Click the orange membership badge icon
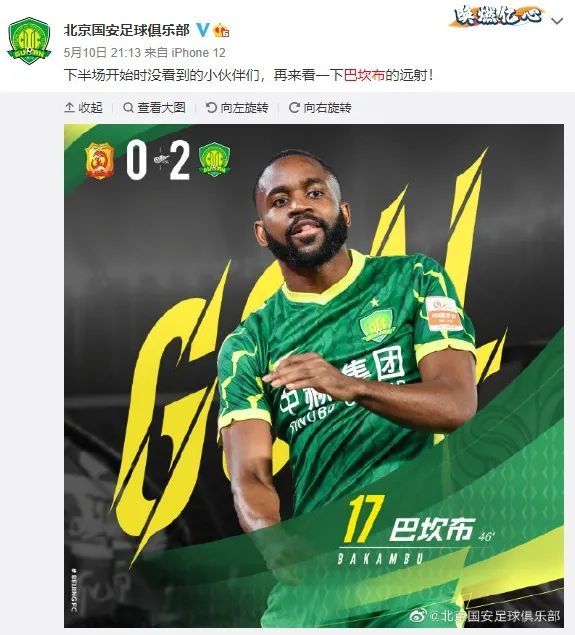 point(221,30)
